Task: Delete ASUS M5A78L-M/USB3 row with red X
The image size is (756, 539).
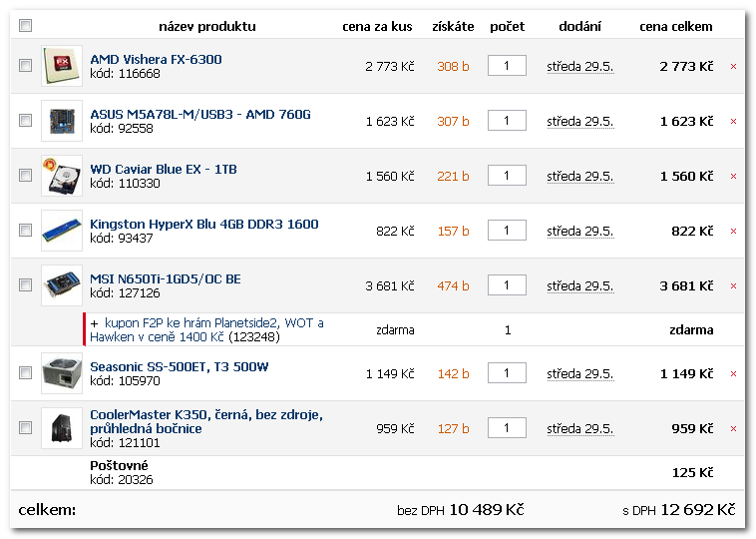Action: (x=733, y=122)
